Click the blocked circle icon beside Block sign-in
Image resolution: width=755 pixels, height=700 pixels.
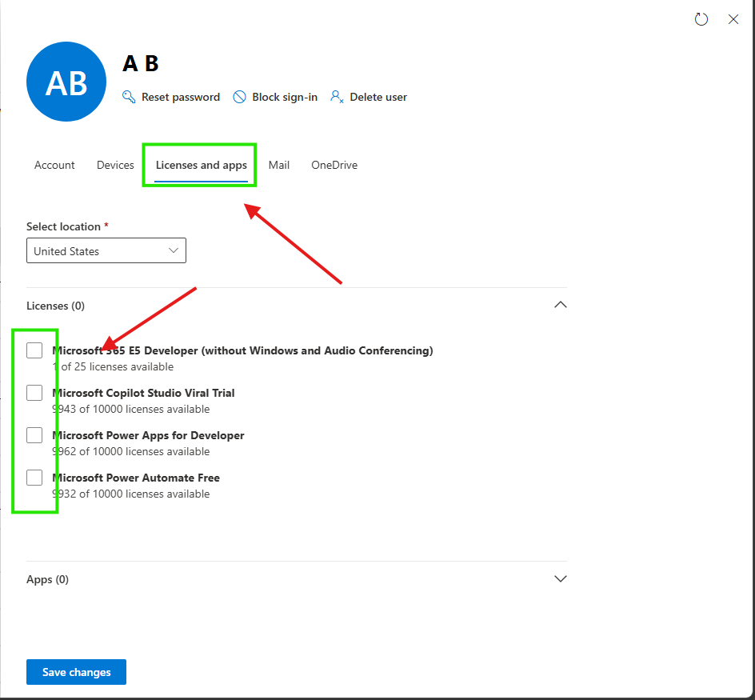point(239,97)
